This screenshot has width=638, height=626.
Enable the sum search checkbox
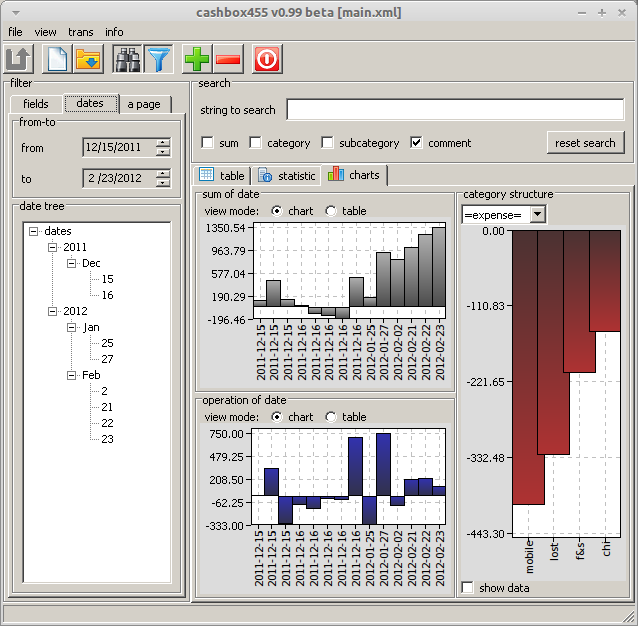tap(207, 143)
